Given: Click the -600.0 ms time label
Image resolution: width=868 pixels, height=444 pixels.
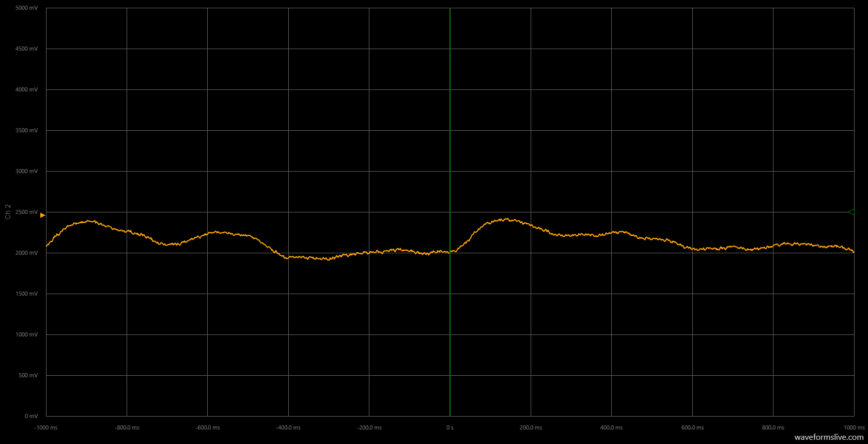Looking at the screenshot, I should coord(208,427).
